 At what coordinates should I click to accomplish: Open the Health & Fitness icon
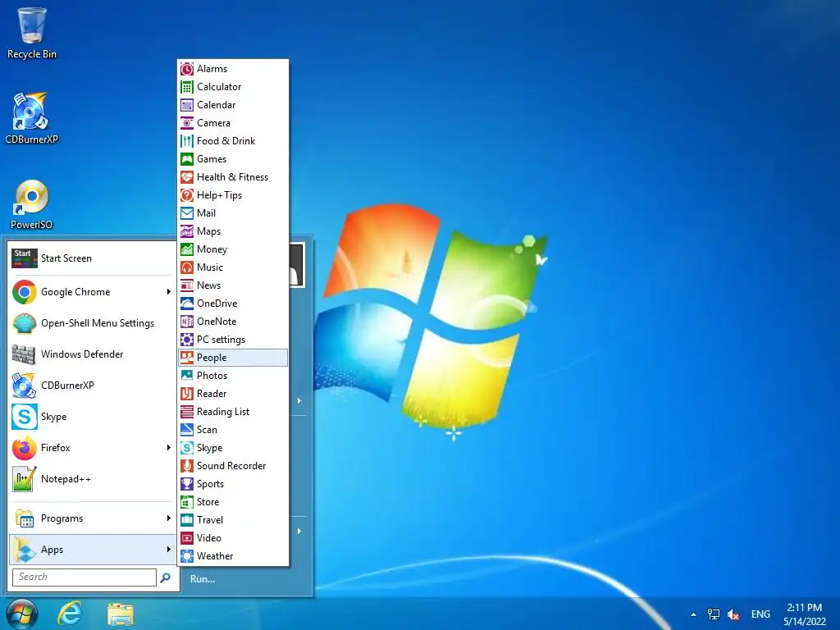click(186, 177)
